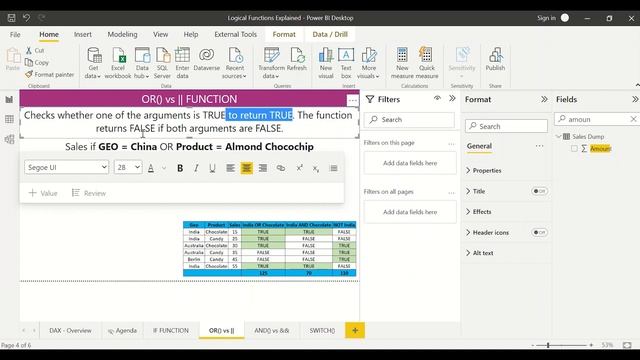The image size is (640, 360).
Task: Switch to Modeling ribbon tab
Action: click(x=122, y=34)
